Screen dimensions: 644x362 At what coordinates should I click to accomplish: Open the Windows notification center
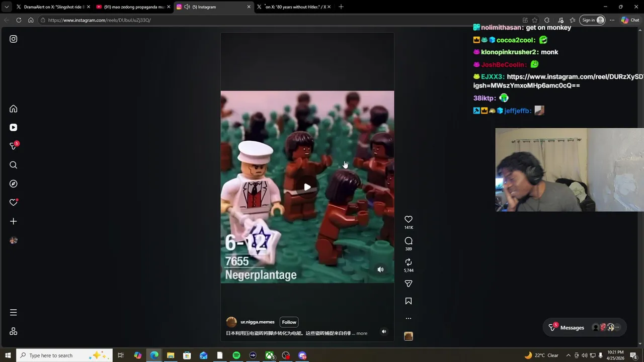pyautogui.click(x=633, y=355)
